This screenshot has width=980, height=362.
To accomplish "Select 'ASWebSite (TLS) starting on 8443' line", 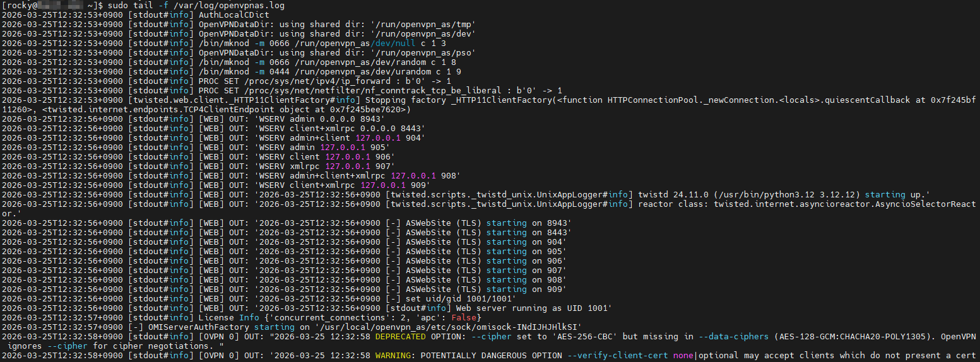I will (x=287, y=232).
